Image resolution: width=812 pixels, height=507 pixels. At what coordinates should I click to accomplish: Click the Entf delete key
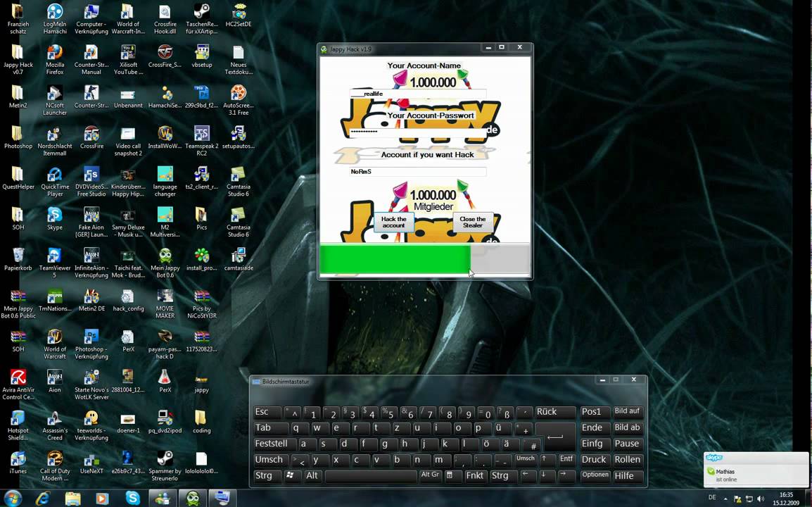coord(566,459)
